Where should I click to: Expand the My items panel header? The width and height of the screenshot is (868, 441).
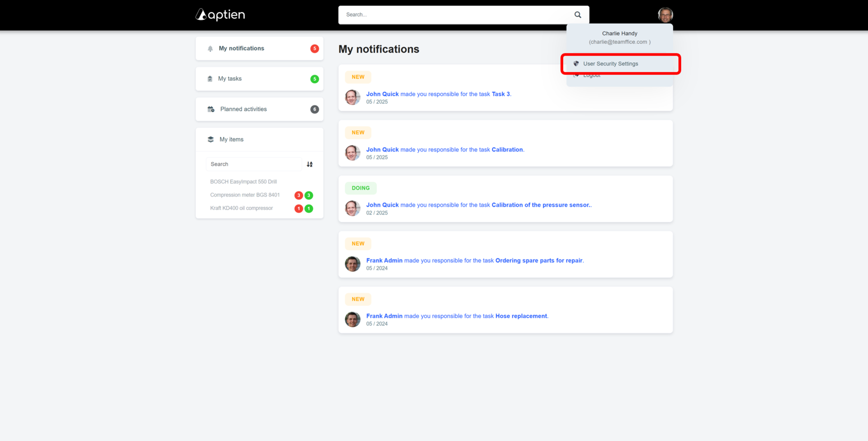[x=231, y=139]
